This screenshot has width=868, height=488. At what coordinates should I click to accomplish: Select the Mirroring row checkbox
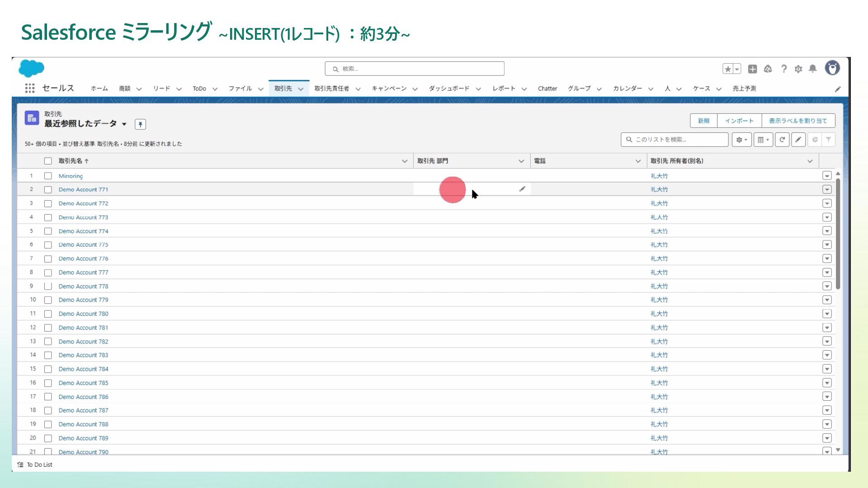[x=48, y=176]
